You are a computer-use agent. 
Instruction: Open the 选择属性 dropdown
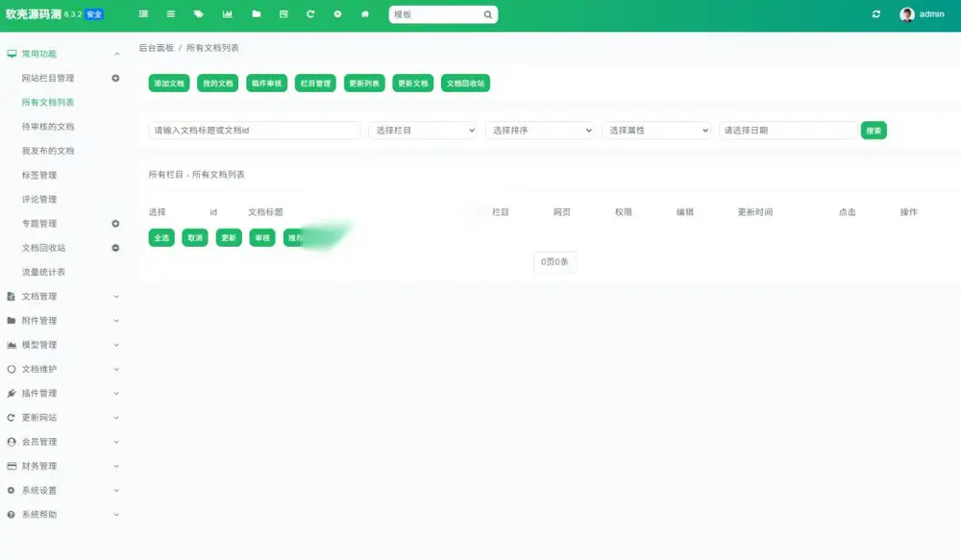(656, 130)
